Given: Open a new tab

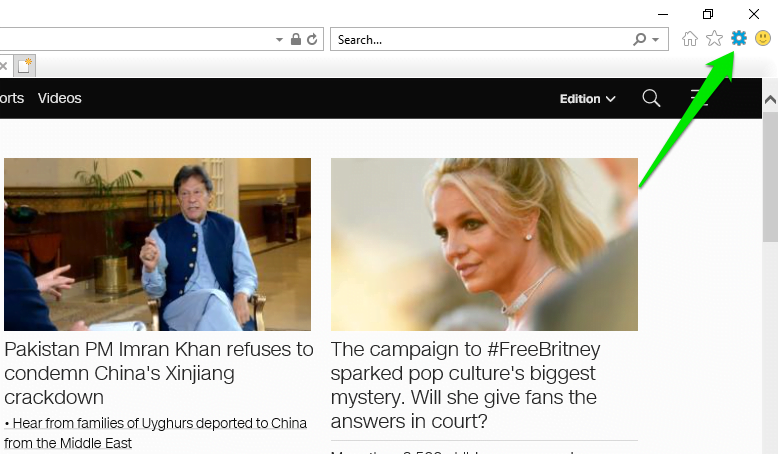Looking at the screenshot, I should coord(24,66).
